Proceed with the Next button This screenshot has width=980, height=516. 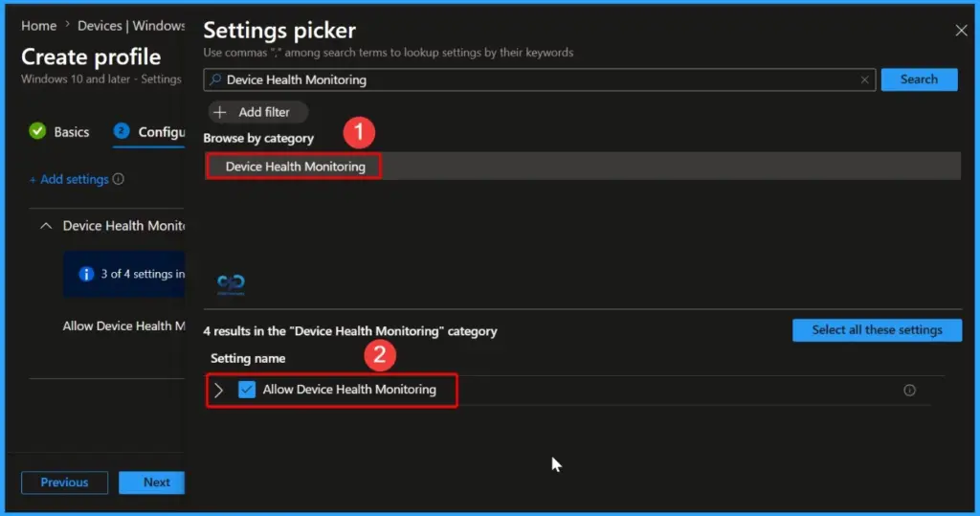pos(152,482)
